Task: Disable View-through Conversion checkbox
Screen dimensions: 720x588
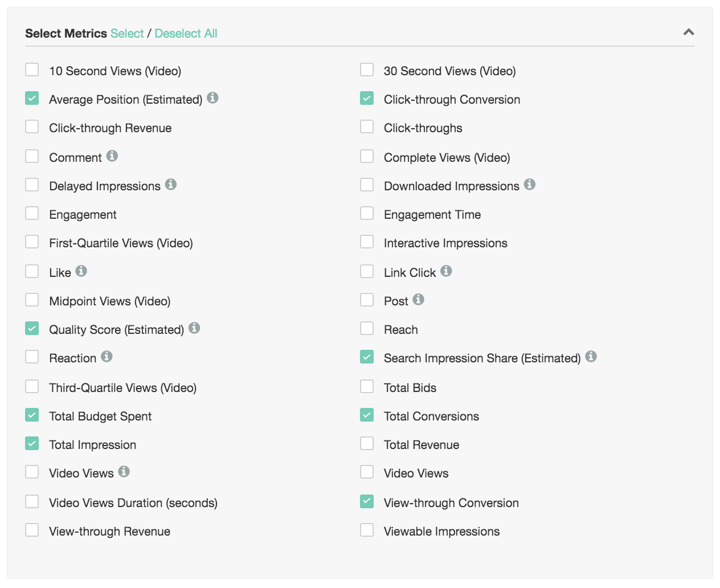Action: (367, 502)
